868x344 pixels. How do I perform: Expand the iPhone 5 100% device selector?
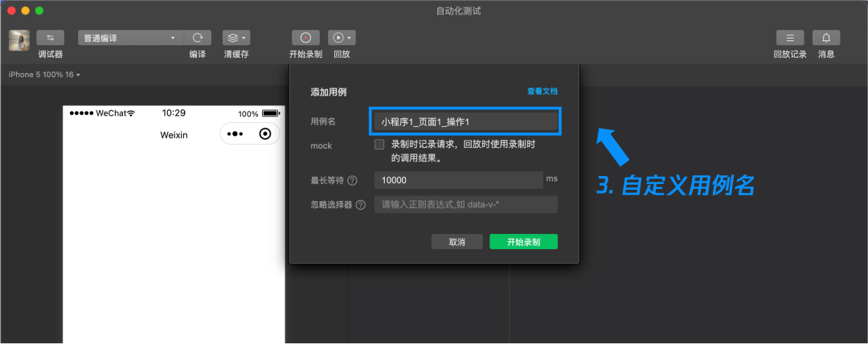(x=44, y=74)
